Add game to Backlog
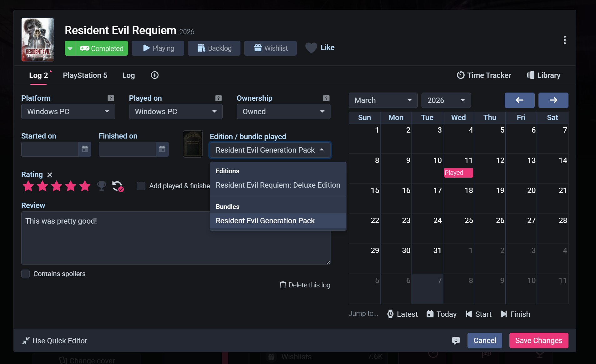 coord(214,48)
